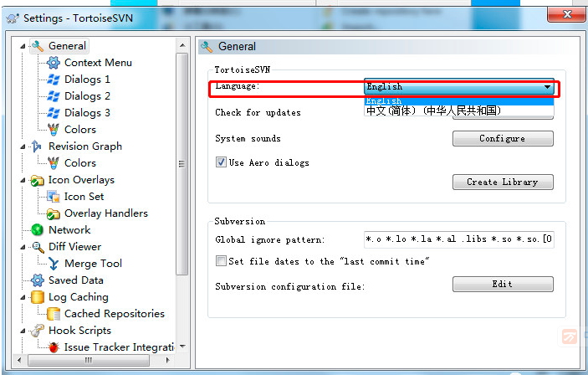
Task: Click the tree horizontal scroll right arrow
Action: tap(167, 360)
